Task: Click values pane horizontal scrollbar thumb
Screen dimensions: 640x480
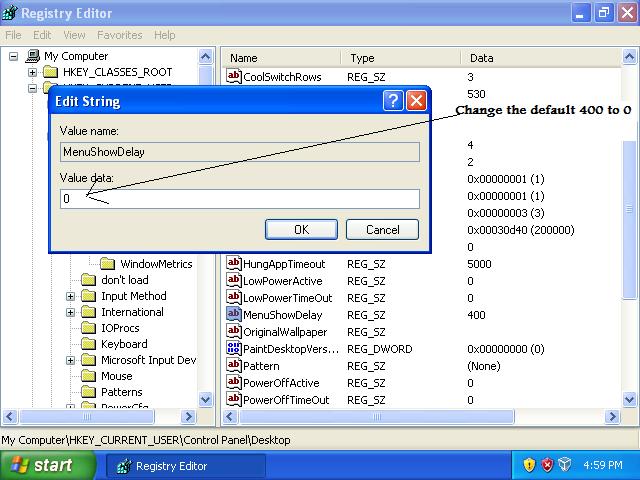Action: [377, 417]
